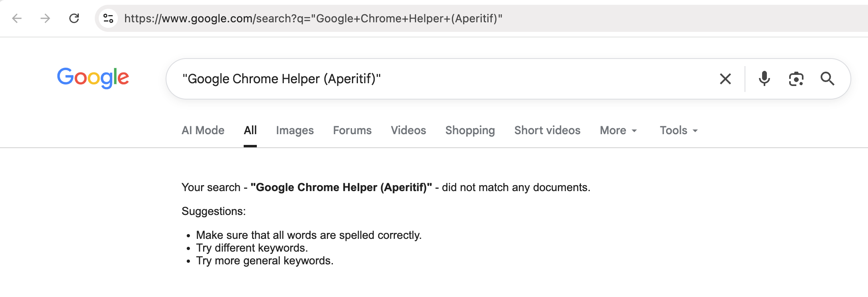
Task: Expand the Tools dropdown
Action: (x=679, y=130)
